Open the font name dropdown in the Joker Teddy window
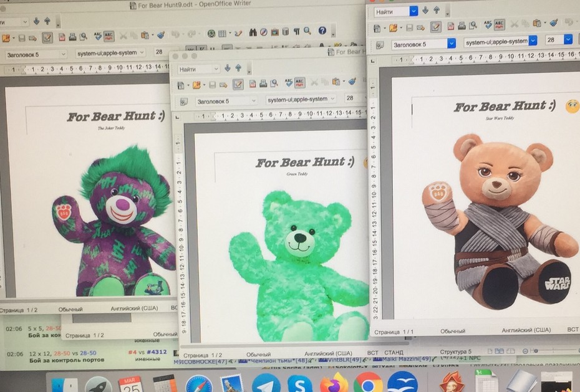Viewport: 580px width, 392px height. [x=142, y=52]
